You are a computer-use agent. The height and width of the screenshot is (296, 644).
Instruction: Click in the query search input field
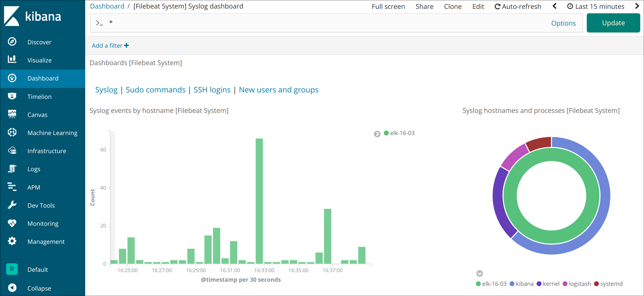(327, 23)
